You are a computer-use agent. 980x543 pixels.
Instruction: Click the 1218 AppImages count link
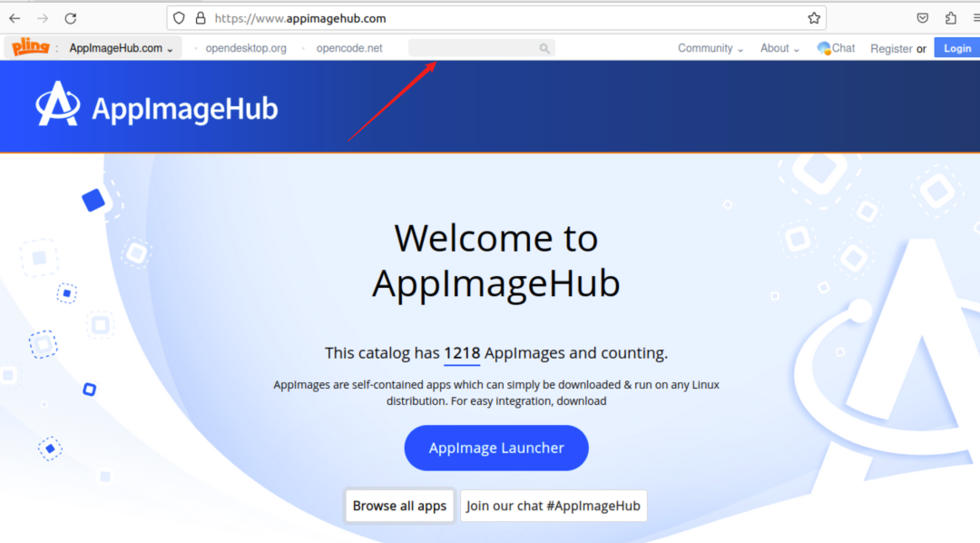point(462,353)
